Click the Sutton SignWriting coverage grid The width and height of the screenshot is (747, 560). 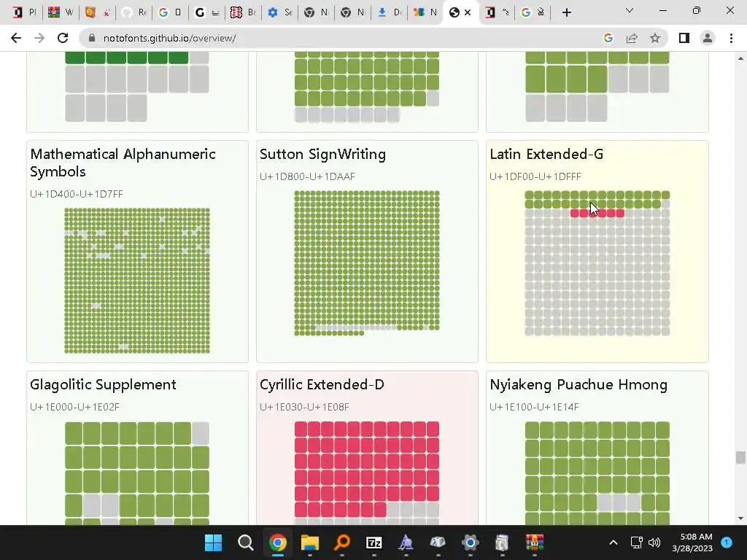click(x=367, y=263)
